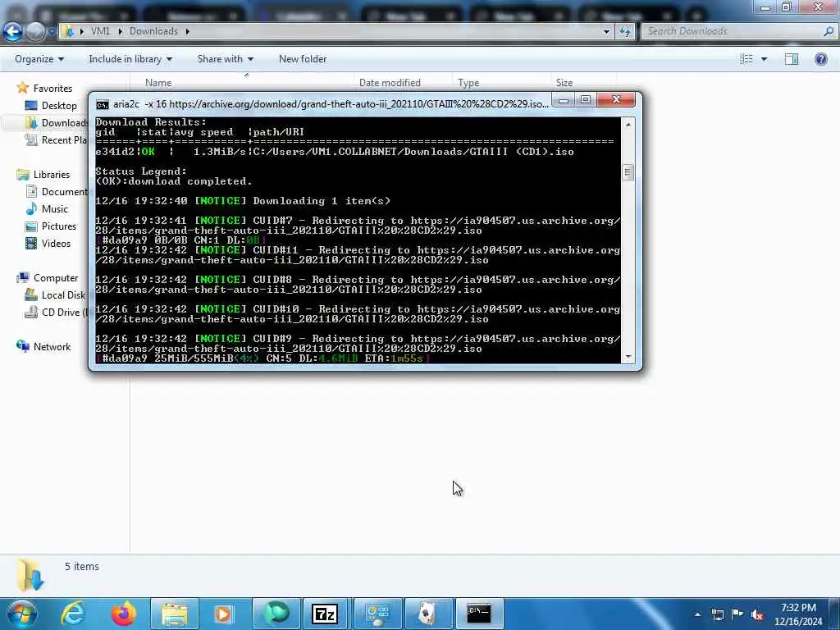Click the refresh button beside address bar
Viewport: 840px width, 630px height.
(x=624, y=32)
